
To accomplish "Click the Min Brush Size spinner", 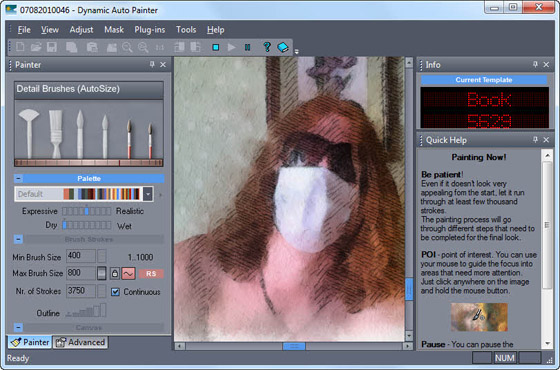I will tap(102, 256).
